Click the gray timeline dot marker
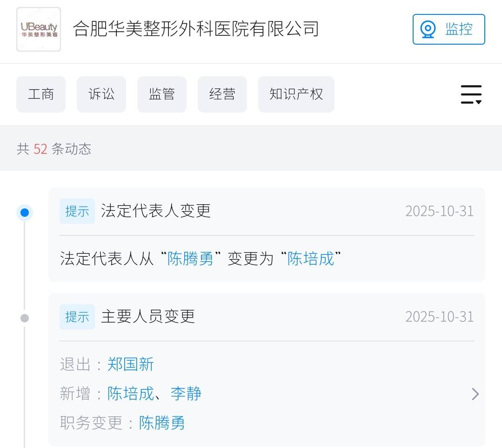 (25, 318)
